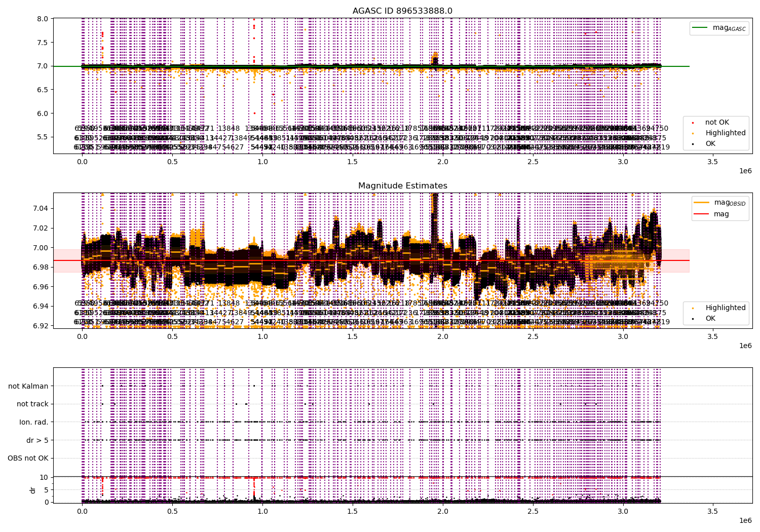The image size is (760, 532).
Task: Click the '3.0' x-axis tick of the middle plot
Action: [623, 337]
